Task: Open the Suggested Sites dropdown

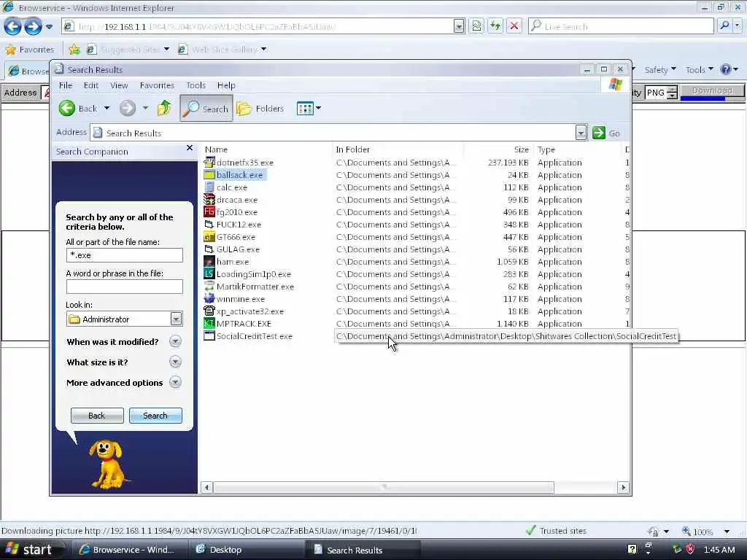Action: click(x=166, y=50)
